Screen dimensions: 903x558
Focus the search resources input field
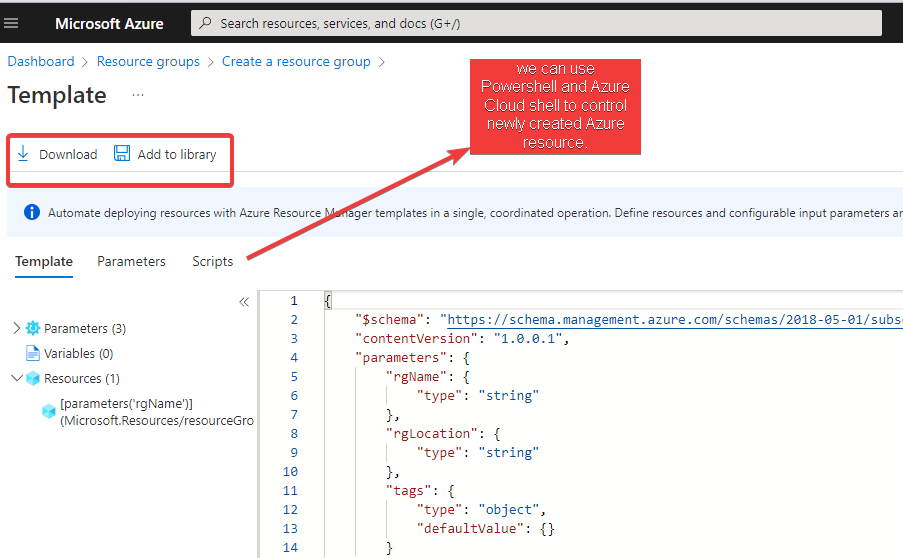536,23
